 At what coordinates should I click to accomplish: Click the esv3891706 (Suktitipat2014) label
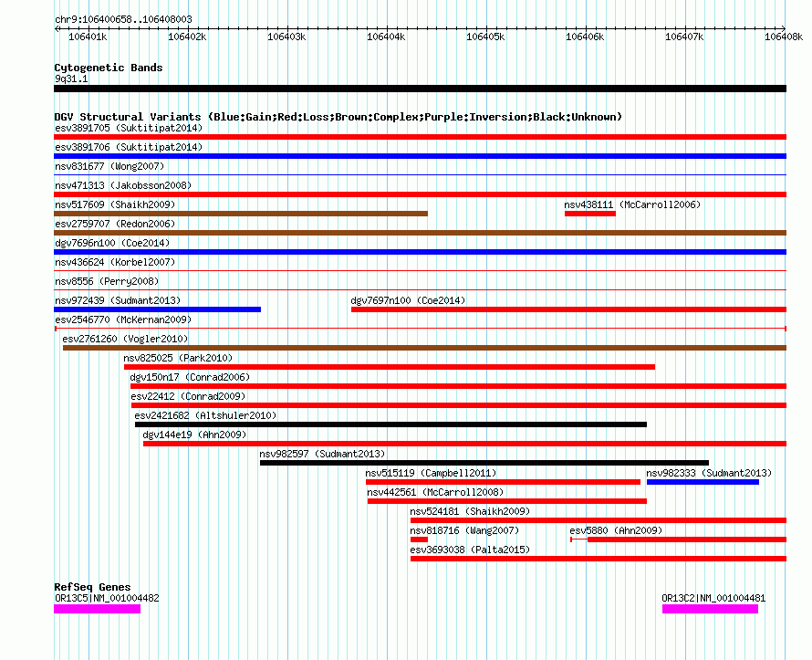[129, 147]
